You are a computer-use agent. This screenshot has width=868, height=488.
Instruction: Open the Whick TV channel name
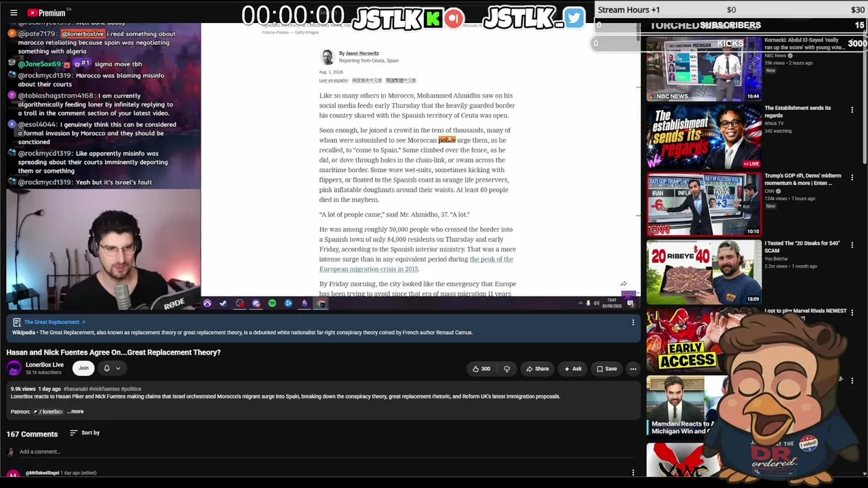coord(774,123)
